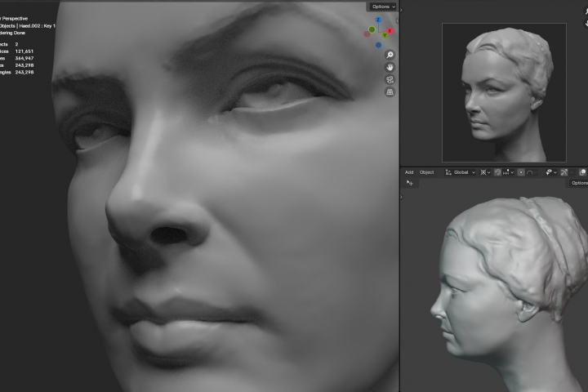588x392 pixels.
Task: Toggle proportional editing button
Action: (521, 172)
